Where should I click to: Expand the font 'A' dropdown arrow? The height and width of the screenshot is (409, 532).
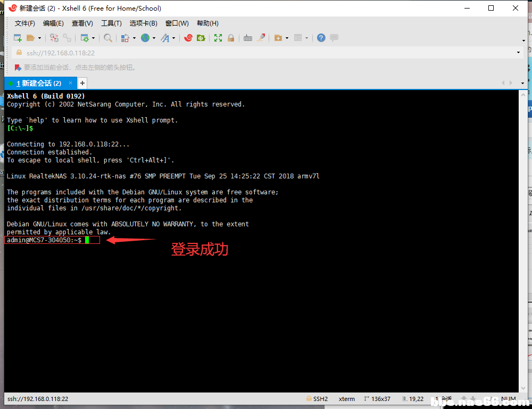point(174,38)
